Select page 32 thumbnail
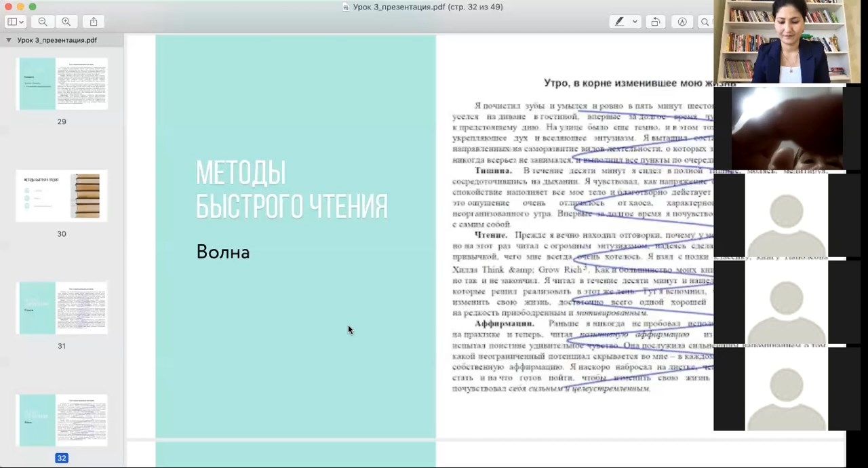This screenshot has width=868, height=468. click(62, 420)
